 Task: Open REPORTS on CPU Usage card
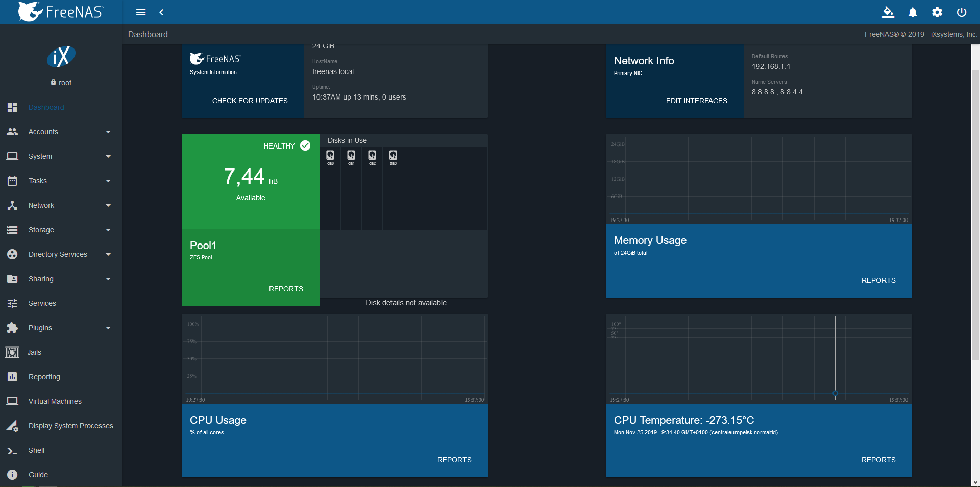(454, 460)
